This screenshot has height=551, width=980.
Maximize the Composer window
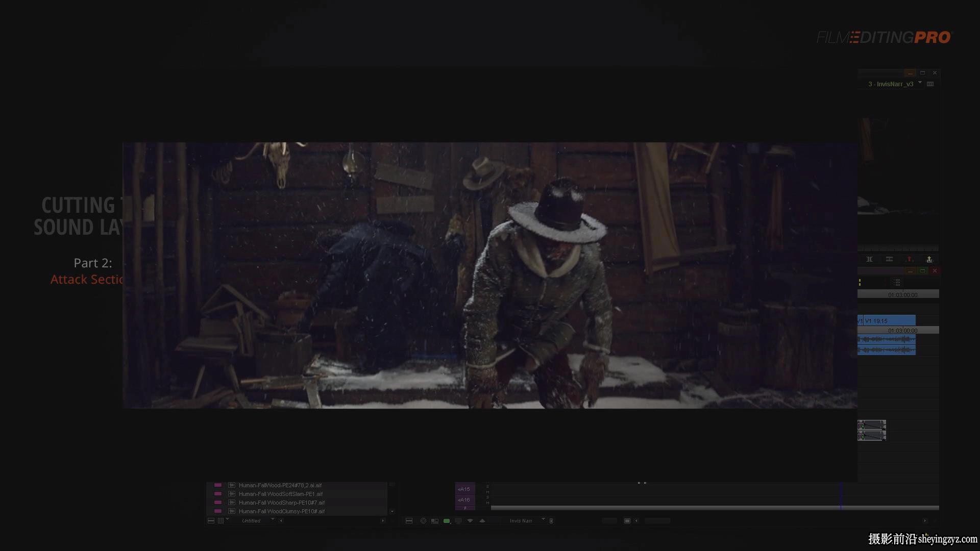point(922,73)
